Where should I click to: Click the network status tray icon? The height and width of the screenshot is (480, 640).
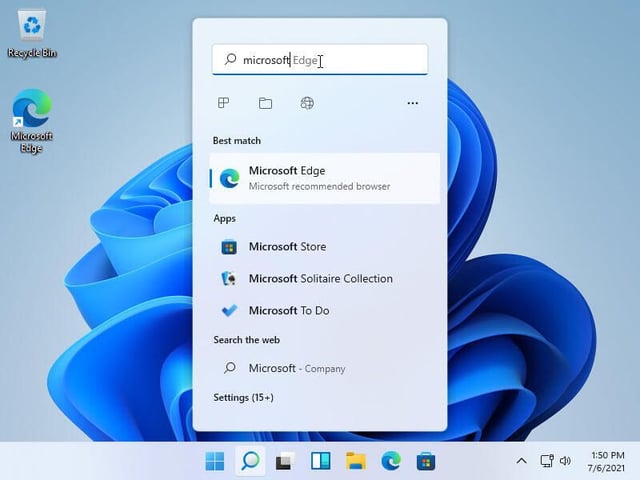pos(547,461)
